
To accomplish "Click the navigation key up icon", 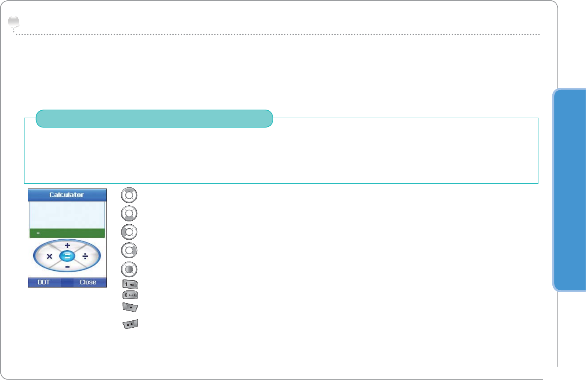I will (x=129, y=195).
